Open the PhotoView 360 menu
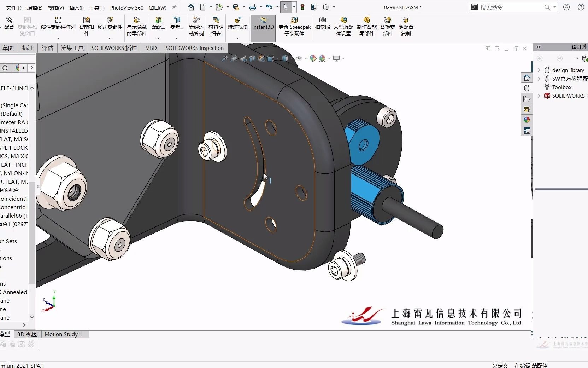 click(x=127, y=7)
